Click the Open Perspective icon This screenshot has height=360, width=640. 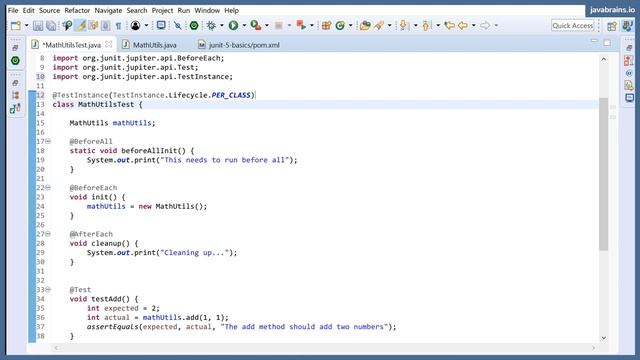tap(612, 26)
